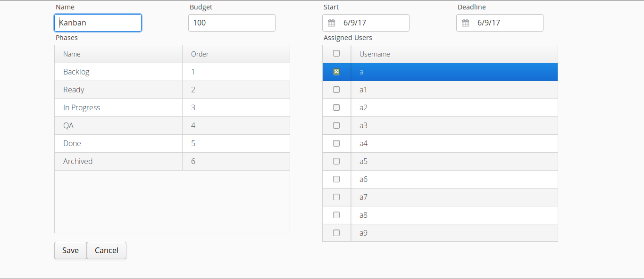Select the Archived phase row
This screenshot has height=279, width=644.
click(172, 162)
